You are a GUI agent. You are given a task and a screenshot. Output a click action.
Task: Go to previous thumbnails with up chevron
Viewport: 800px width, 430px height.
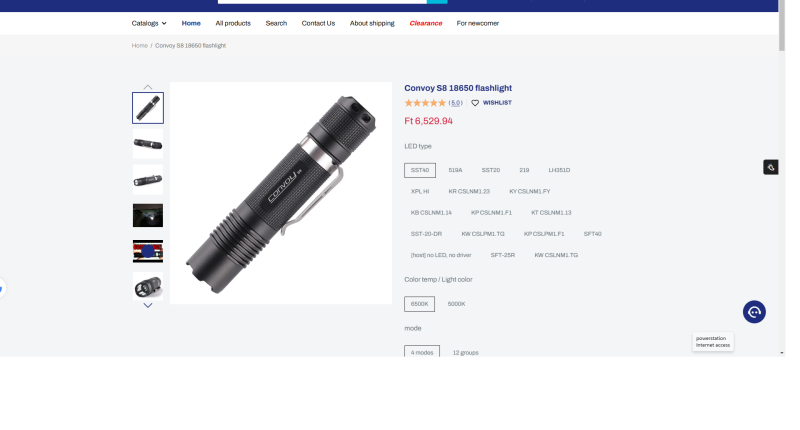pos(148,87)
